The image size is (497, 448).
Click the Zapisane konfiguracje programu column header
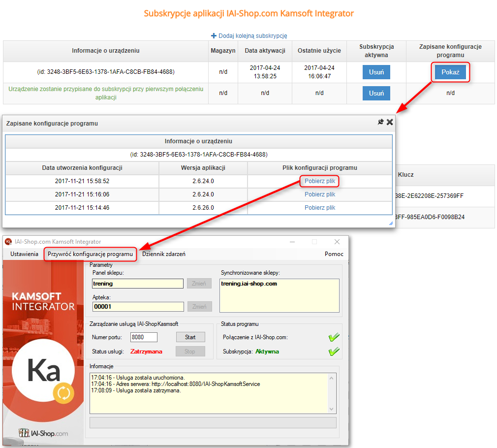pyautogui.click(x=450, y=51)
